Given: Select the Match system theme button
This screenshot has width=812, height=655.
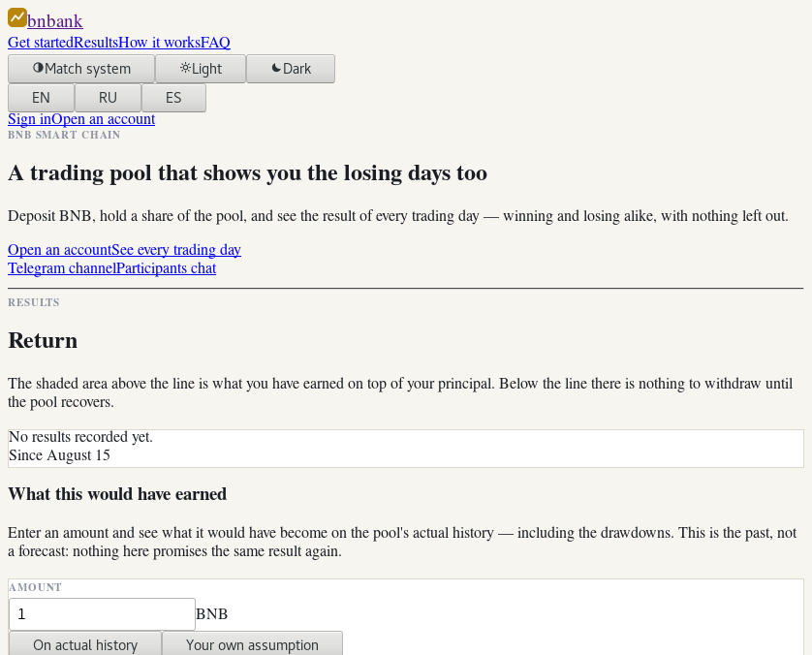Looking at the screenshot, I should tap(81, 69).
